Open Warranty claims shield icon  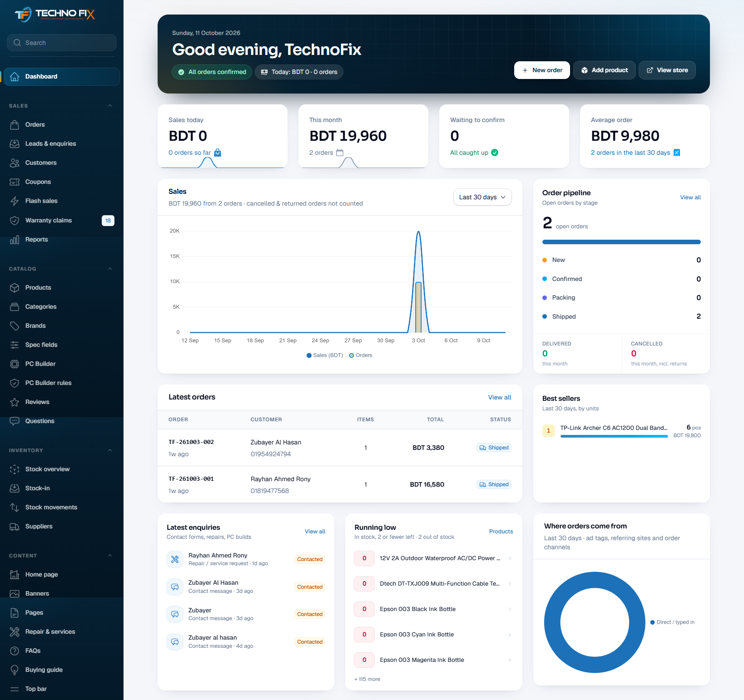[x=15, y=221]
